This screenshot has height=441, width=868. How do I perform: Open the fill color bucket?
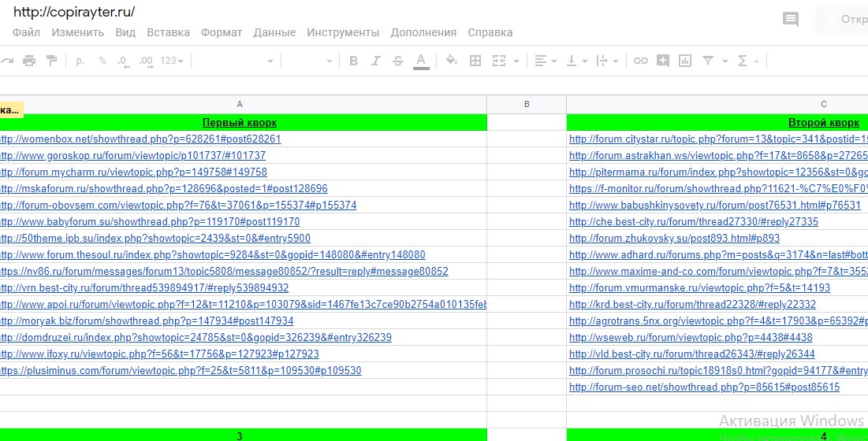coord(452,60)
